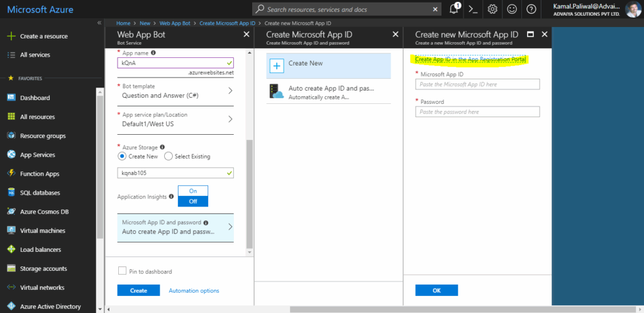This screenshot has height=313, width=644.
Task: Select the Create New option tile
Action: (328, 65)
